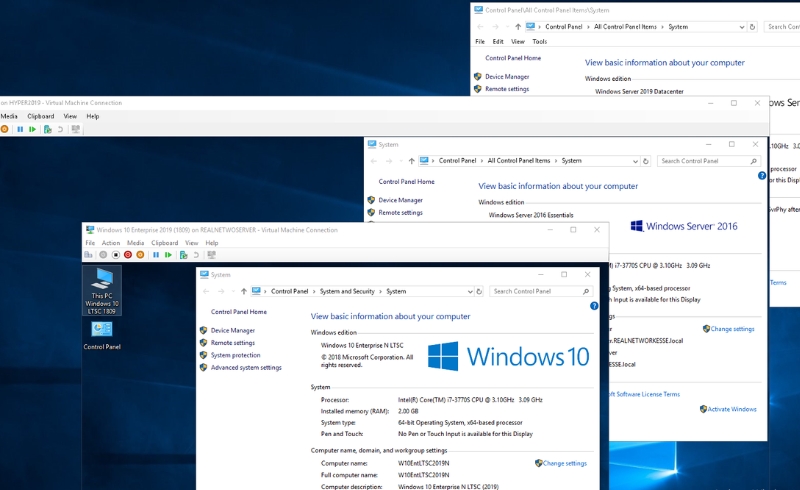The image size is (800, 490).
Task: Click orange Save icon in Windows 10 VM toolbar
Action: tap(140, 255)
